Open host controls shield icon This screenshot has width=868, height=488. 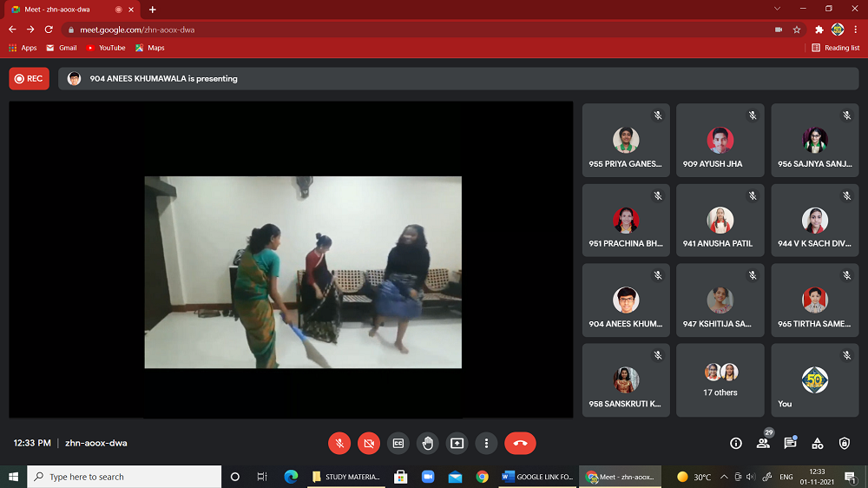point(845,444)
